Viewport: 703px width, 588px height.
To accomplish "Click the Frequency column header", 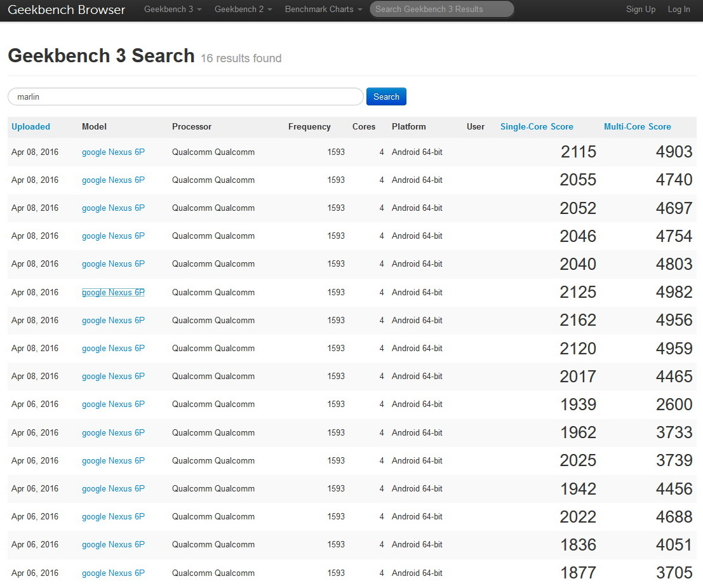I will point(309,127).
